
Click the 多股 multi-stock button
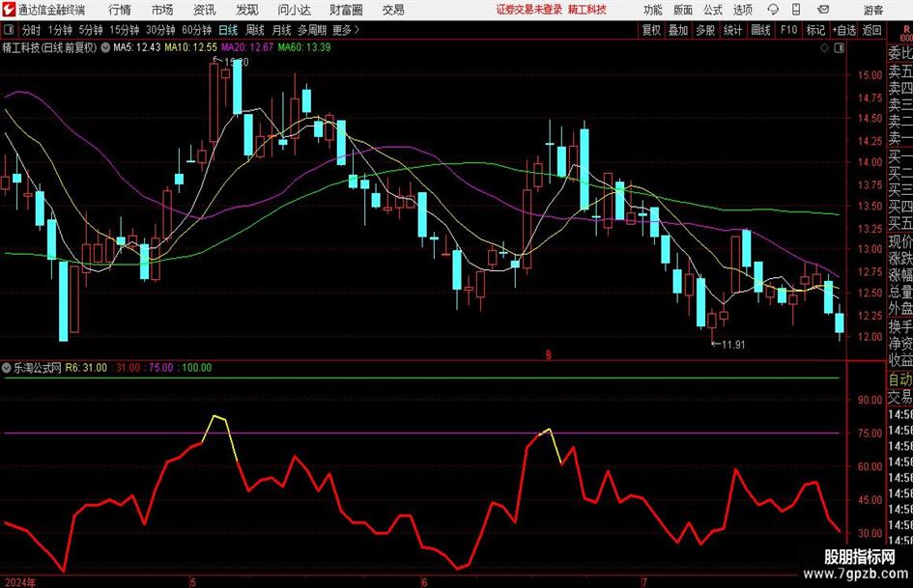[x=705, y=30]
